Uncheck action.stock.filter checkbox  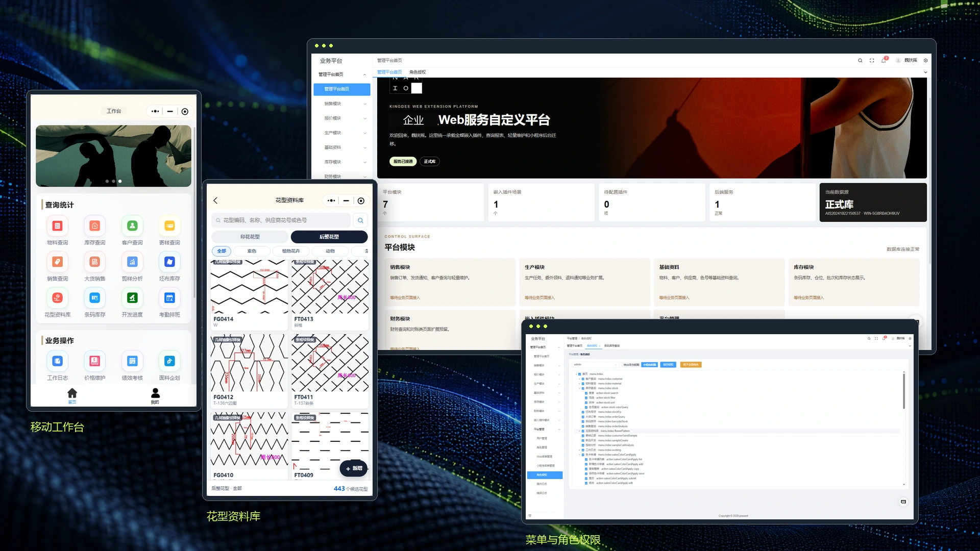586,398
